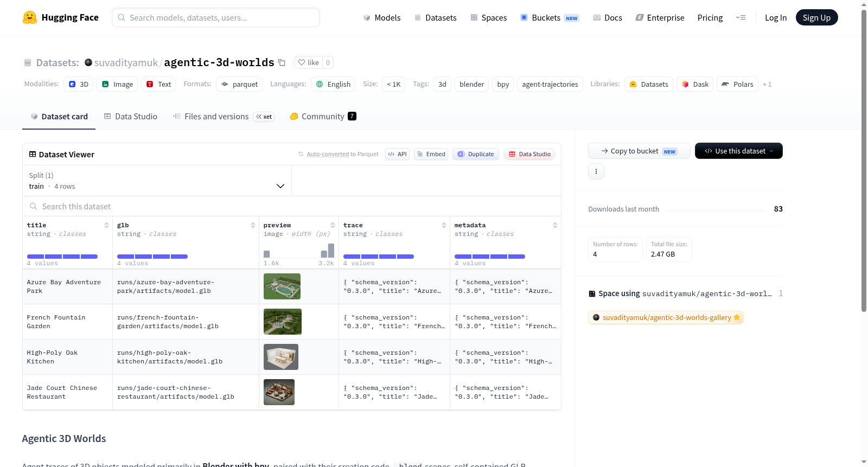
Task: Open Data Studio from viewer header button
Action: (x=529, y=154)
